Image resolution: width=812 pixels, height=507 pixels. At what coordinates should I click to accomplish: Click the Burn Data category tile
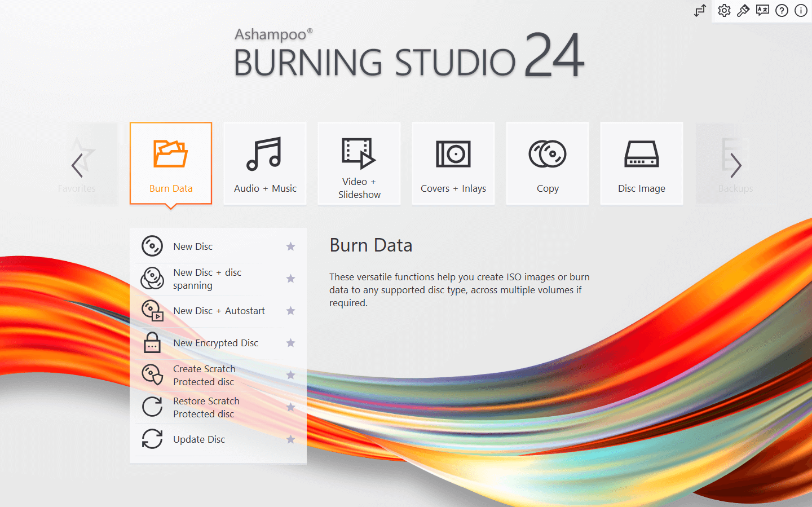(171, 164)
